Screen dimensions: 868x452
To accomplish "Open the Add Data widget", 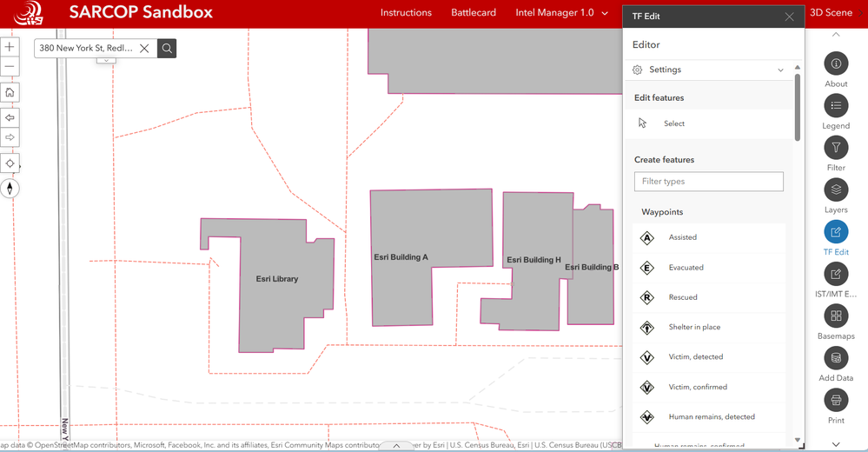I will 836,358.
